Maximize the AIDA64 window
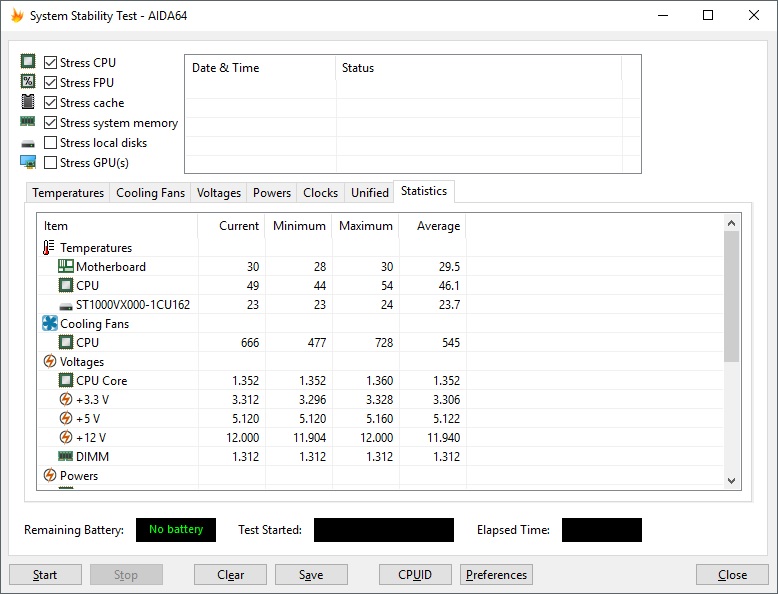The height and width of the screenshot is (594, 778). [708, 15]
